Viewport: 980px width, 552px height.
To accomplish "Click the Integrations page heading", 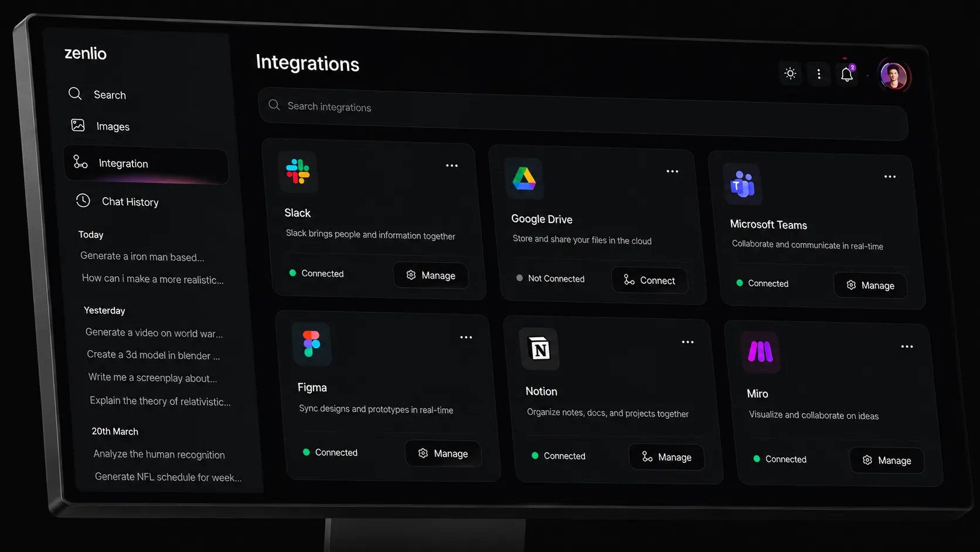I will 308,63.
